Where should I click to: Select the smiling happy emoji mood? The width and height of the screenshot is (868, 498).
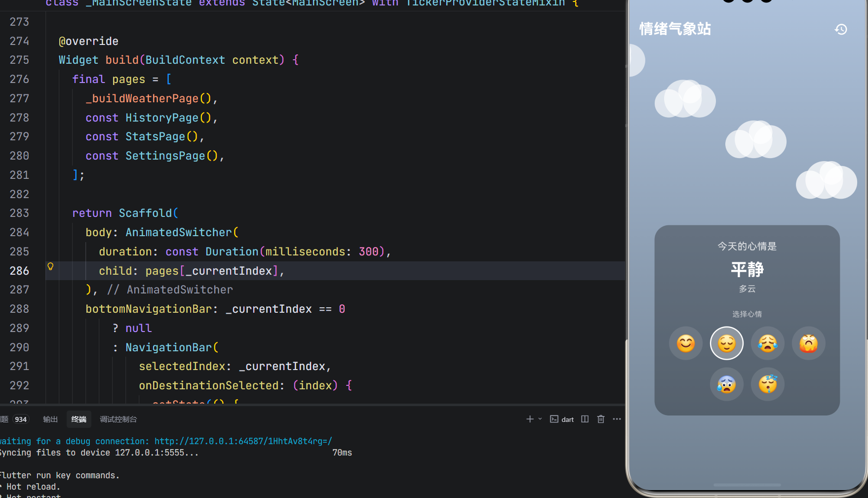tap(686, 343)
